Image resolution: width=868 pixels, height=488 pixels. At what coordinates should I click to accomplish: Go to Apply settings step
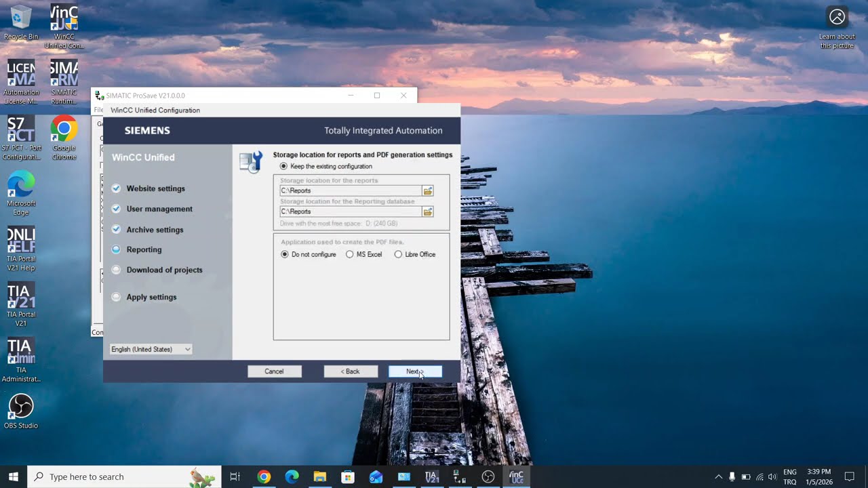tap(151, 297)
